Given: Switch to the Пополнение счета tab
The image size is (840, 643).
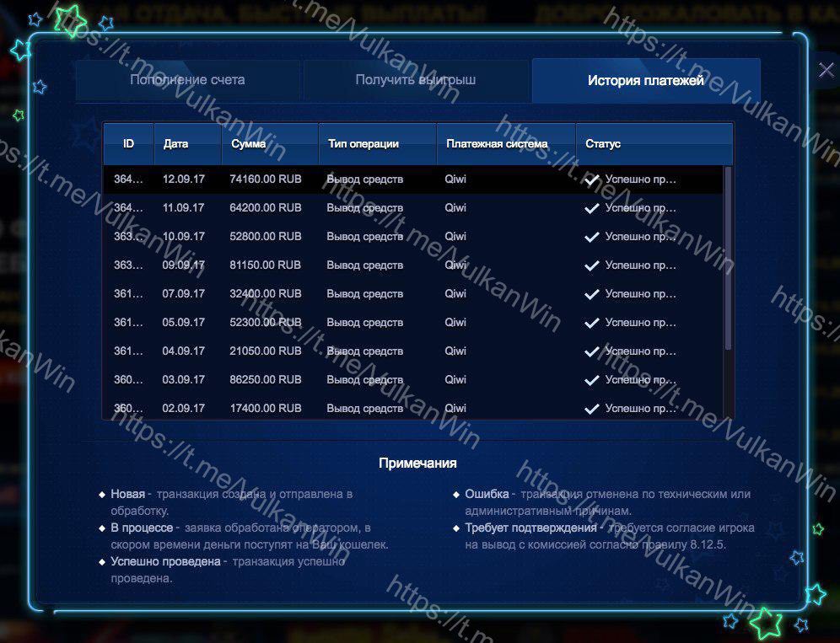Looking at the screenshot, I should (x=187, y=80).
